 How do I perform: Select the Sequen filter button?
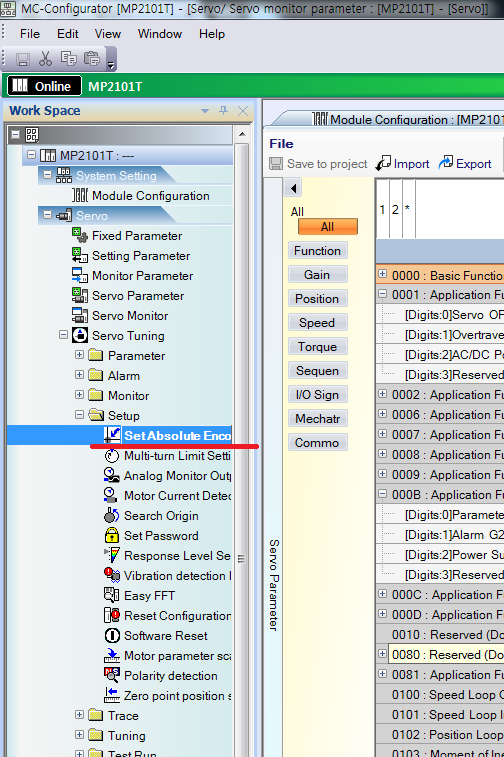pyautogui.click(x=318, y=370)
